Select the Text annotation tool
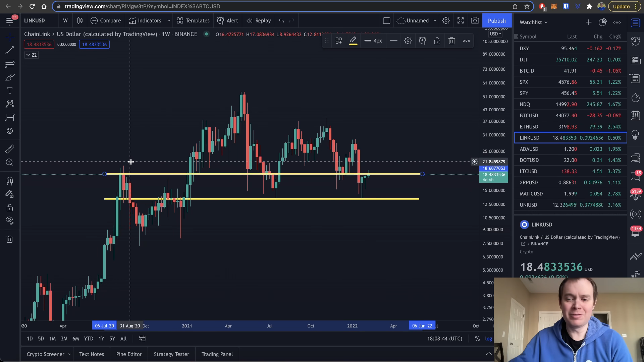 (x=10, y=90)
